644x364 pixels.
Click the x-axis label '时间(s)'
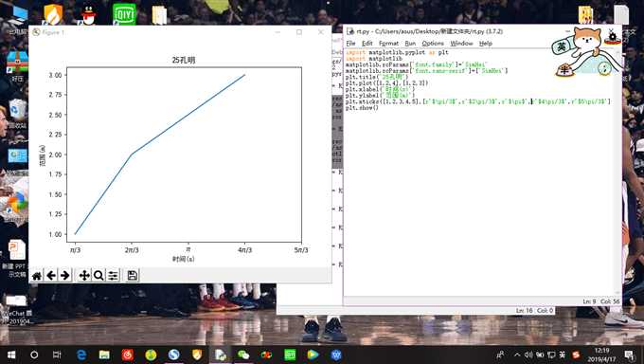(x=184, y=259)
